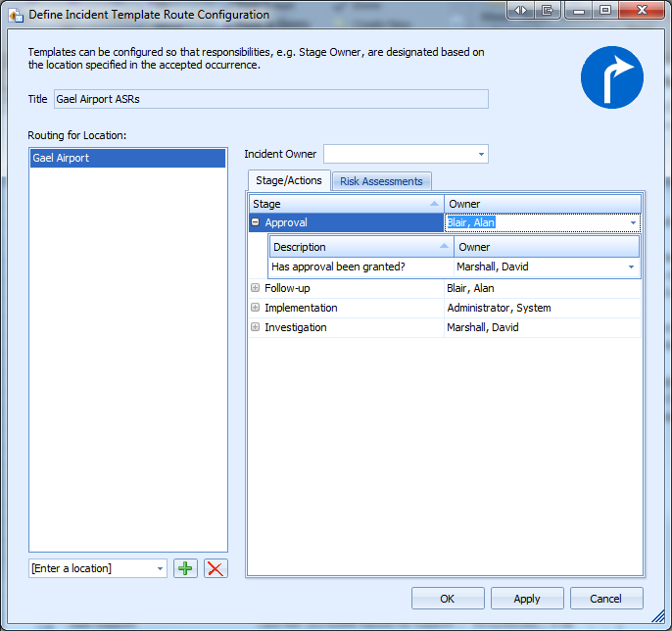
Task: Click the left-right arrows title bar icon
Action: point(520,10)
